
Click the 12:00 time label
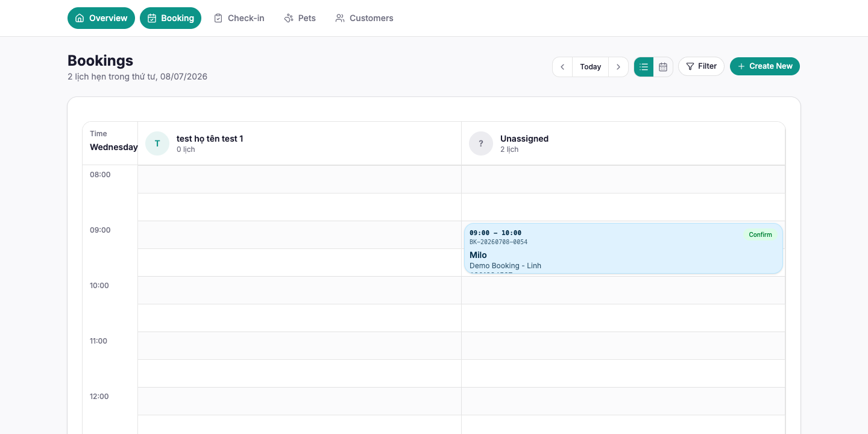pyautogui.click(x=99, y=397)
